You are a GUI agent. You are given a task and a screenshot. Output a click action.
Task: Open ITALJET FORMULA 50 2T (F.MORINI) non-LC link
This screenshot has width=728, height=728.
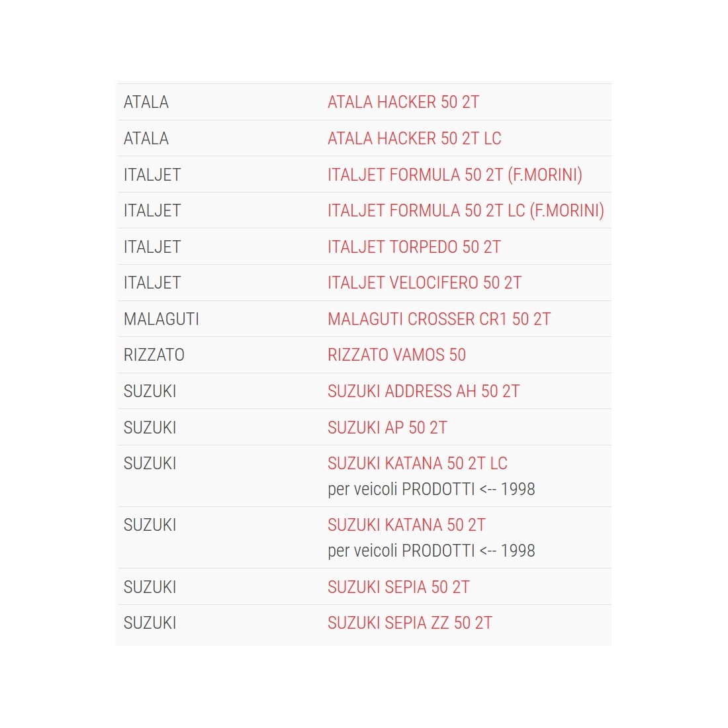455,175
